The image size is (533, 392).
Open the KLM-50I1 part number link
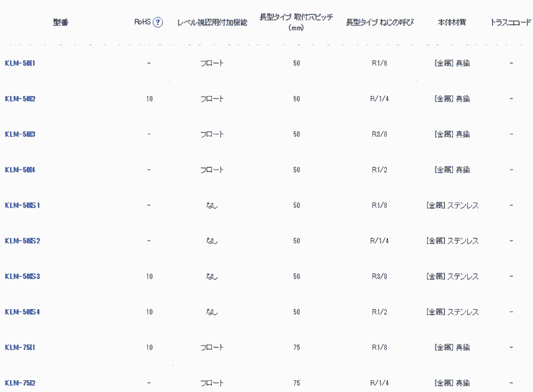click(20, 63)
